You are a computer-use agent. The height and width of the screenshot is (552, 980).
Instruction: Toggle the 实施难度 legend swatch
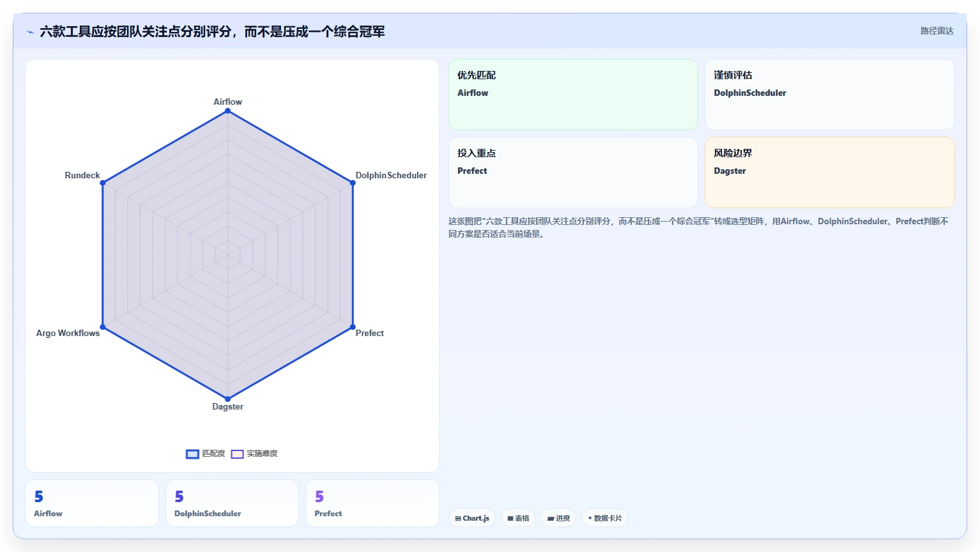[237, 454]
